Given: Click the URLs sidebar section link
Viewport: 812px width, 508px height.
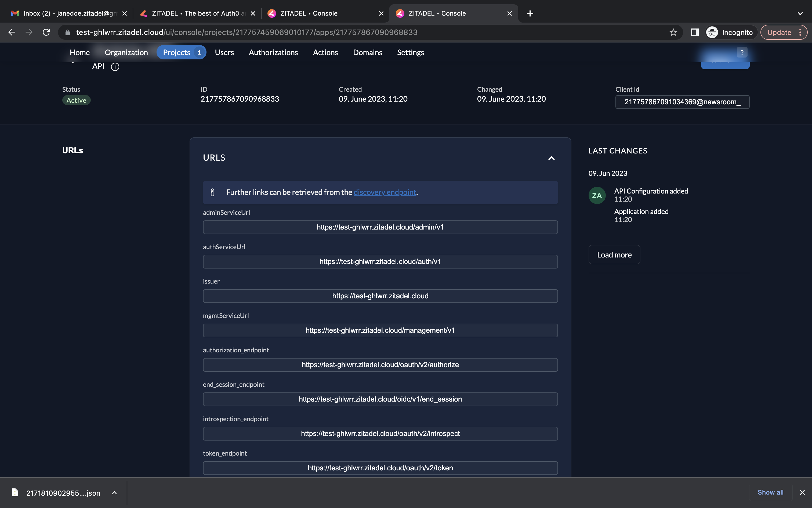Looking at the screenshot, I should [x=73, y=150].
